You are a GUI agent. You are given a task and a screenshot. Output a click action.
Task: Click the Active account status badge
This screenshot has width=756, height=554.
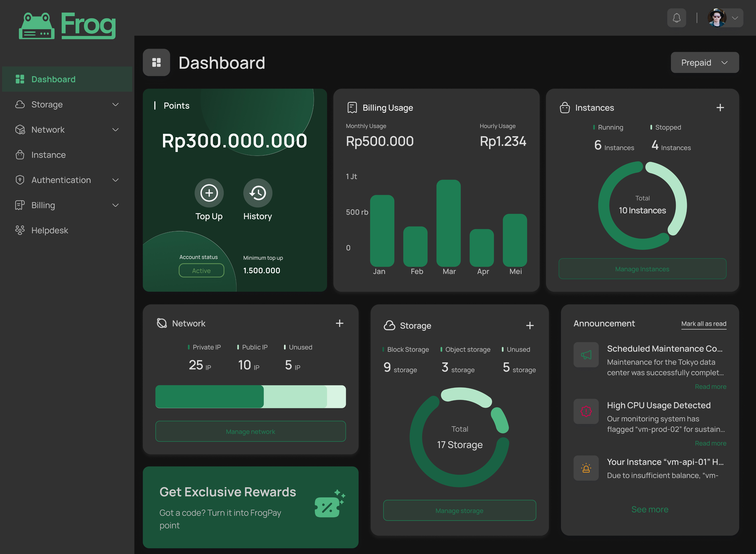[201, 271]
